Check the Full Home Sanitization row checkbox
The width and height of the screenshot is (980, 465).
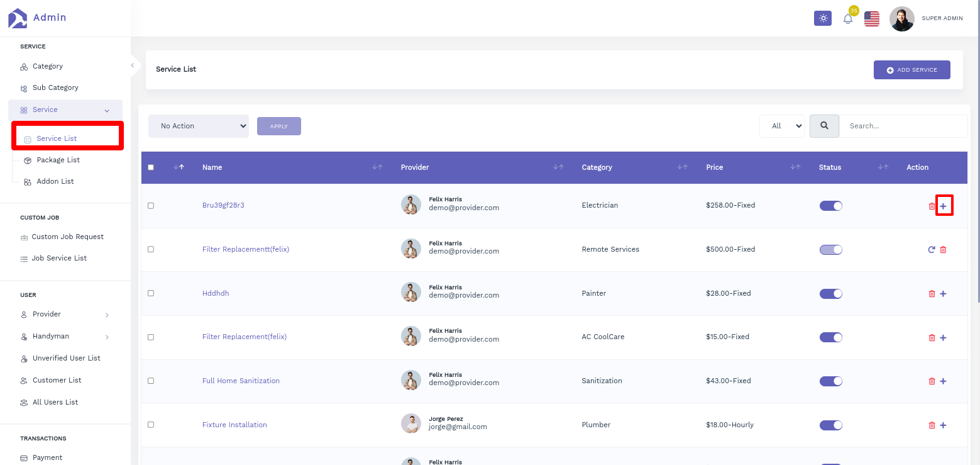point(151,381)
